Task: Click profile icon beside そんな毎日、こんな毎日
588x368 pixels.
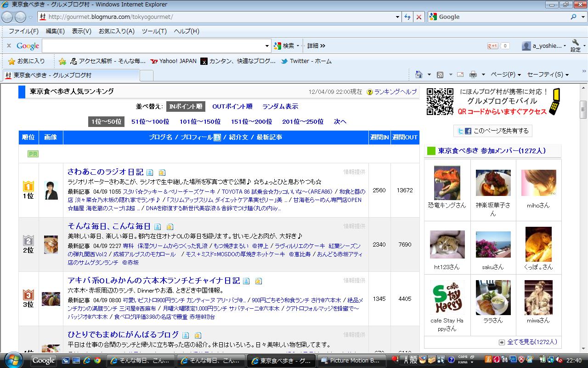Action: [x=158, y=227]
